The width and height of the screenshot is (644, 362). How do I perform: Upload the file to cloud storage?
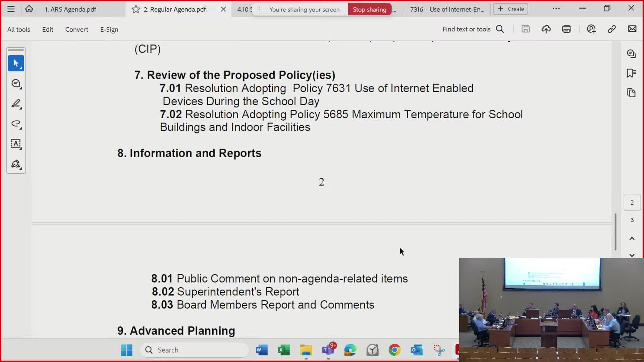tap(546, 29)
